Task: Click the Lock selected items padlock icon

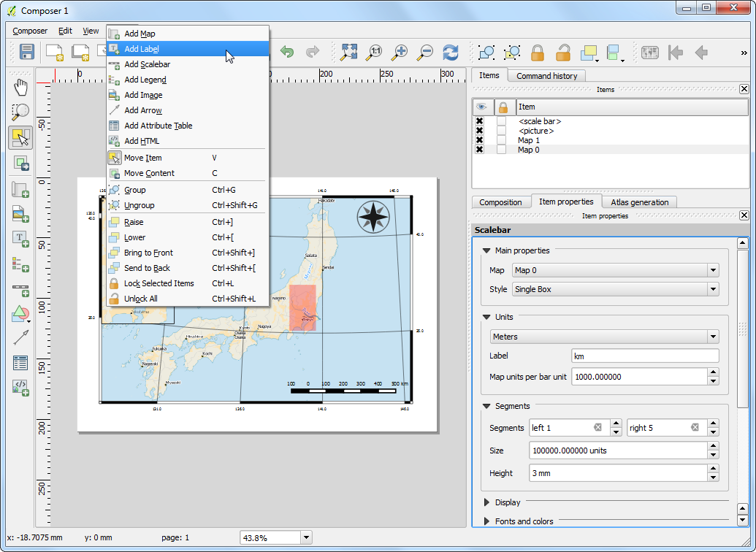Action: click(x=538, y=52)
